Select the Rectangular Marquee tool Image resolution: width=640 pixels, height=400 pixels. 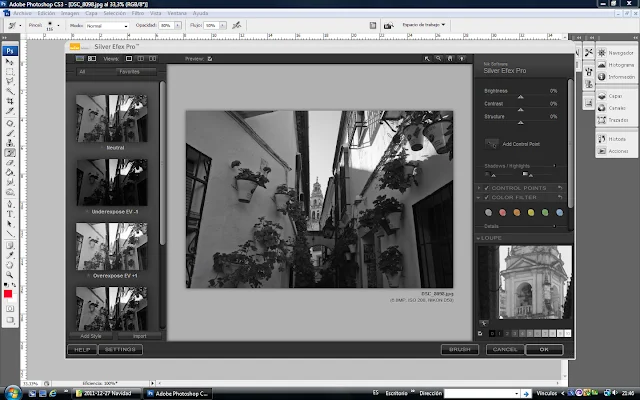click(9, 72)
